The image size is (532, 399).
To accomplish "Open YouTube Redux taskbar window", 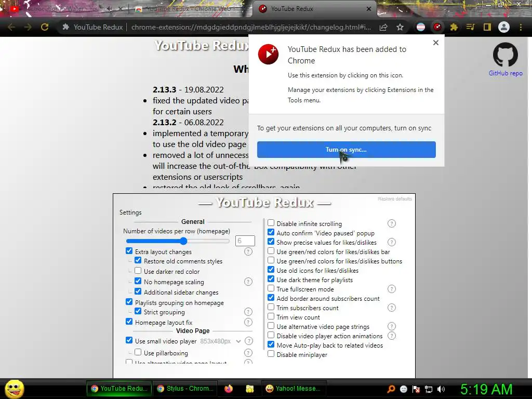I will [119, 389].
